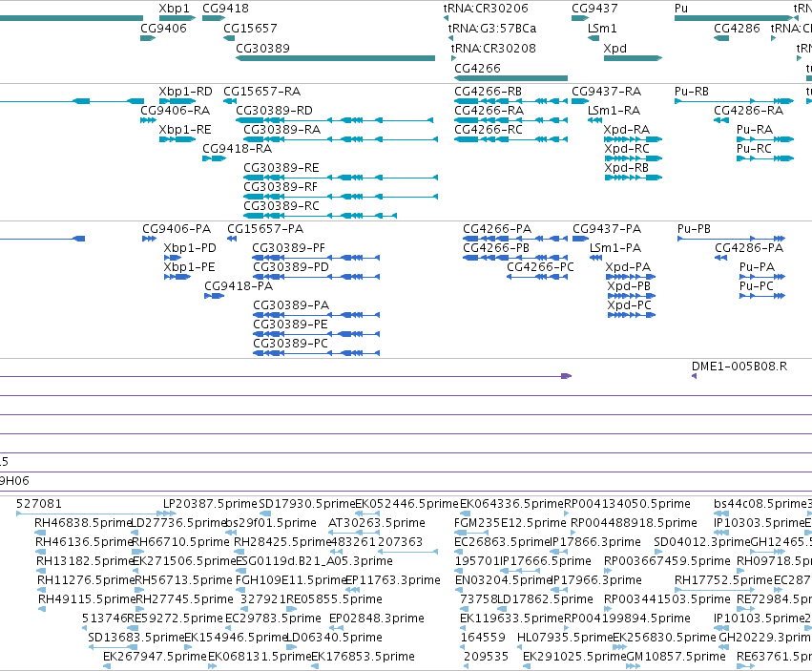
Task: Open the CG15657-RA transcript label
Action: 262,92
